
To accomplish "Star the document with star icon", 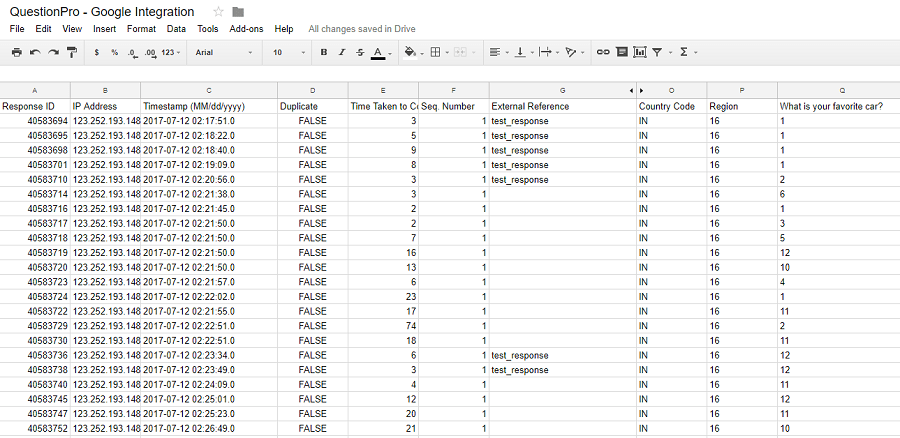I will pyautogui.click(x=218, y=12).
